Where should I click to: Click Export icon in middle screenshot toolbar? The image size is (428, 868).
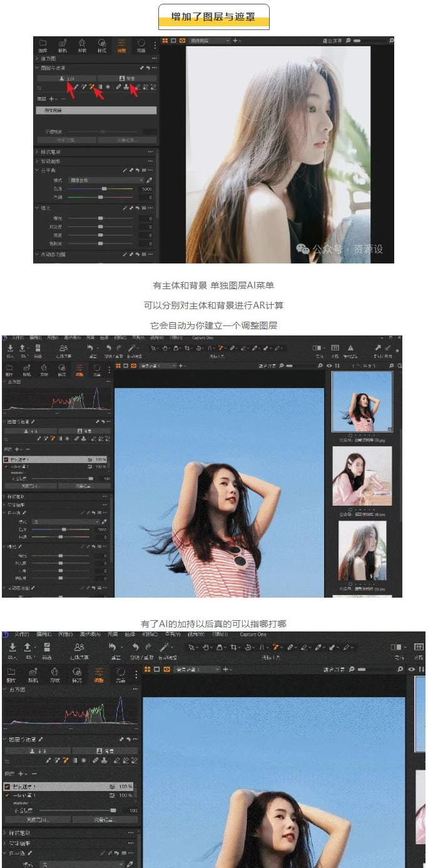(23, 349)
